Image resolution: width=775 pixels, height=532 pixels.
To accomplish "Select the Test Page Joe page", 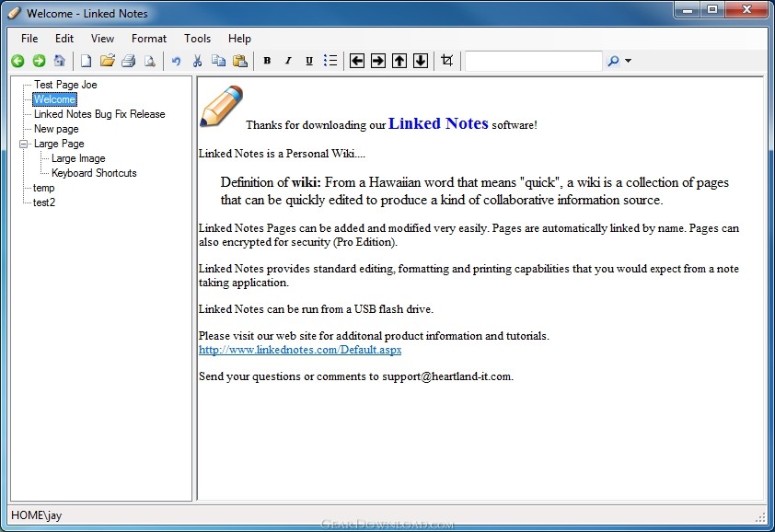I will coord(65,85).
